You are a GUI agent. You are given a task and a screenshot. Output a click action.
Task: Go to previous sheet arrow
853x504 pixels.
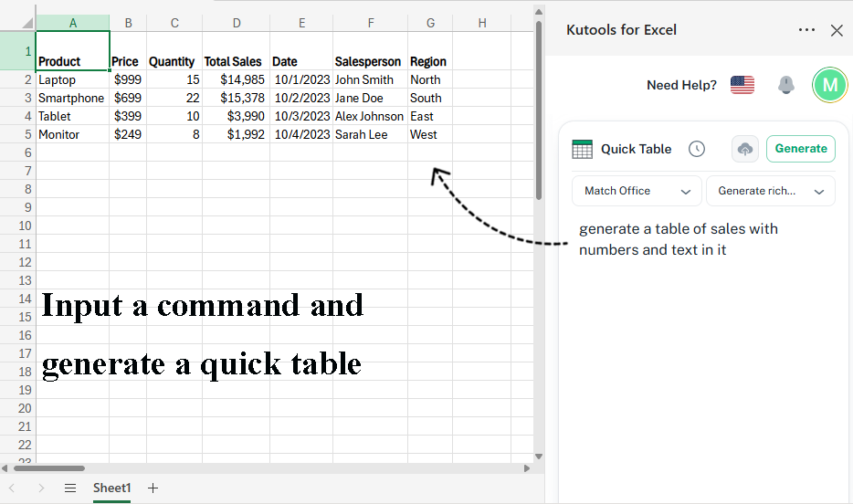tap(12, 488)
